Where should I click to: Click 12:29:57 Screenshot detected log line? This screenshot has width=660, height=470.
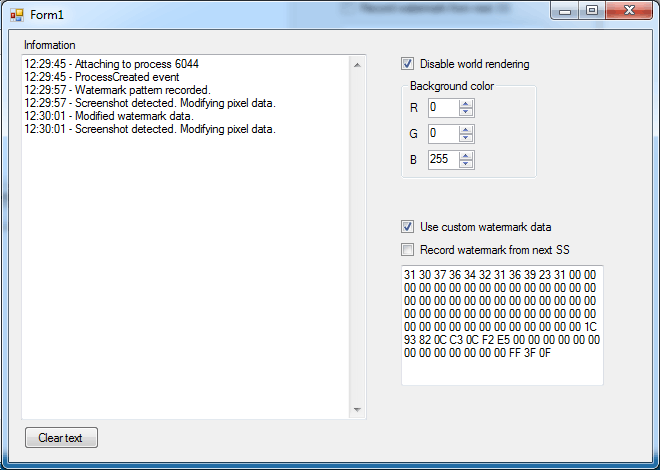[150, 103]
